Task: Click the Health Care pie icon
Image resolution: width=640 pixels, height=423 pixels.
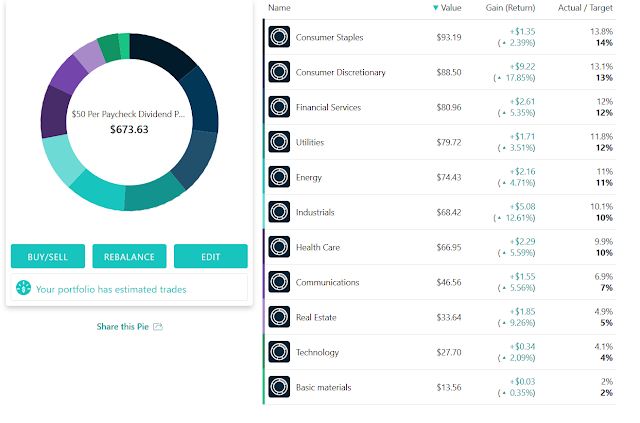Action: [279, 247]
